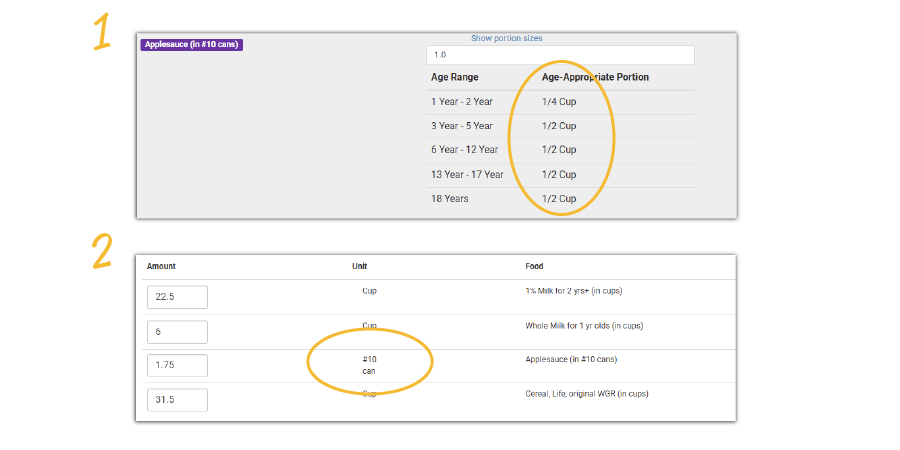Click the Amount field containing 22.5
Viewport: 900px width, 450px height.
[177, 297]
